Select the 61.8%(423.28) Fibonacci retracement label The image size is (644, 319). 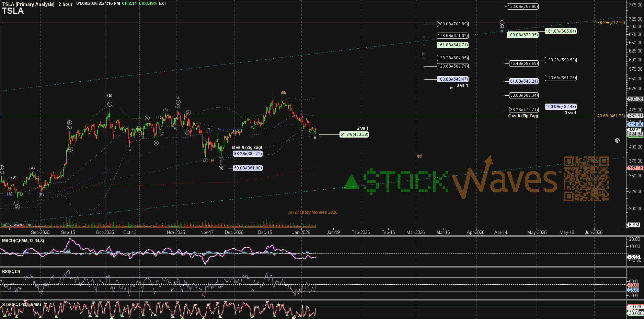(354, 134)
